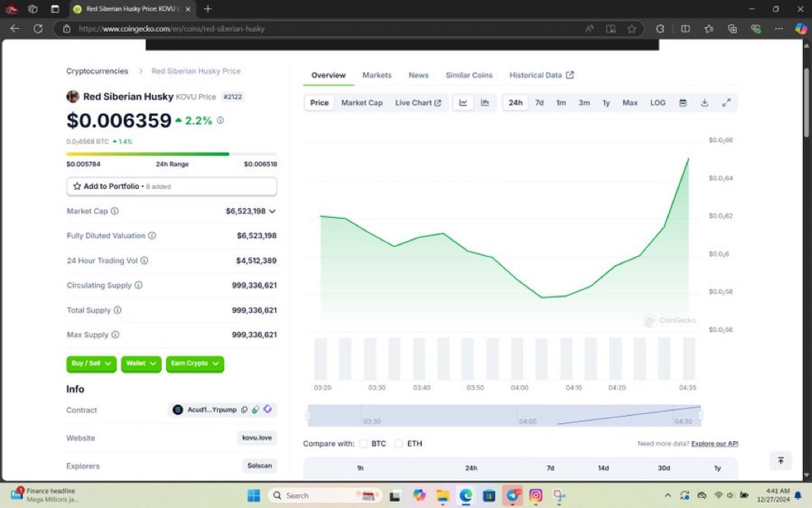Click the chart time navigator strip

click(x=504, y=415)
